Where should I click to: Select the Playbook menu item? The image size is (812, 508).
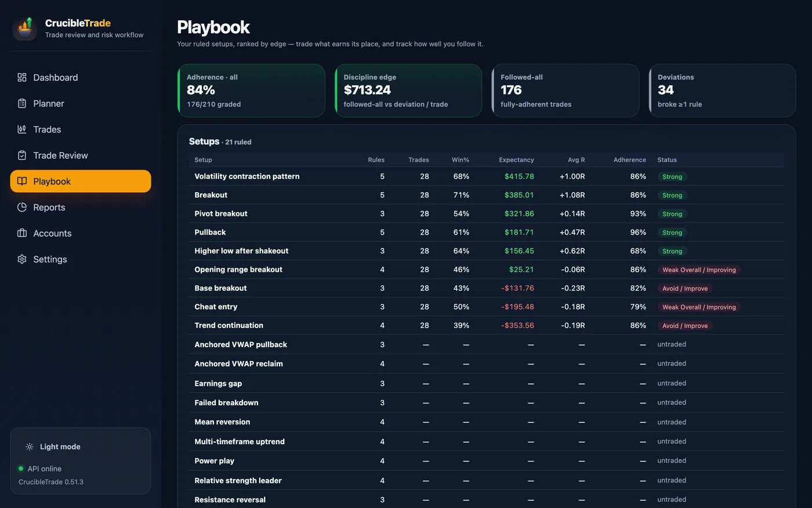pyautogui.click(x=81, y=181)
